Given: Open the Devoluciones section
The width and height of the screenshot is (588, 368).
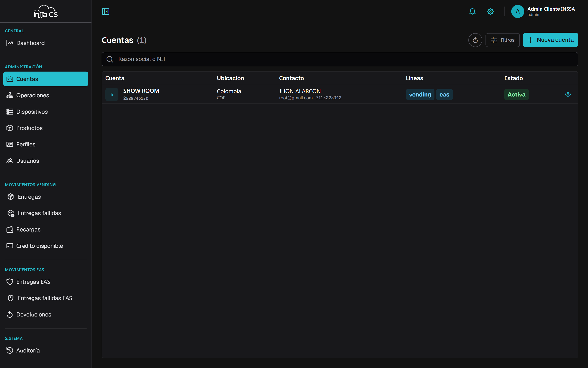Looking at the screenshot, I should point(46,314).
